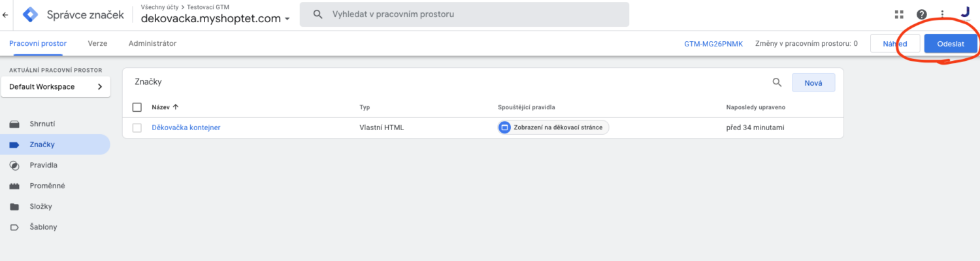Image resolution: width=980 pixels, height=261 pixels.
Task: Switch to the Verze tab
Action: (x=97, y=43)
